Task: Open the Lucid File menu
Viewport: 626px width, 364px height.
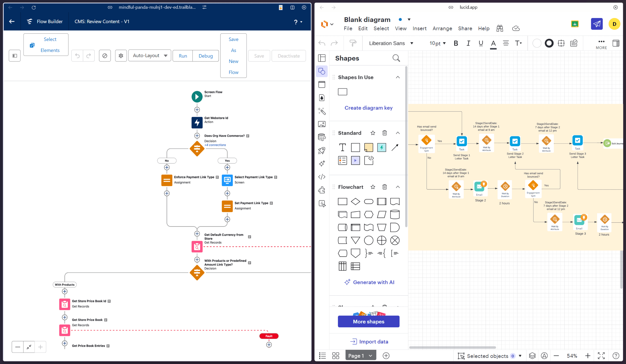Action: click(348, 29)
